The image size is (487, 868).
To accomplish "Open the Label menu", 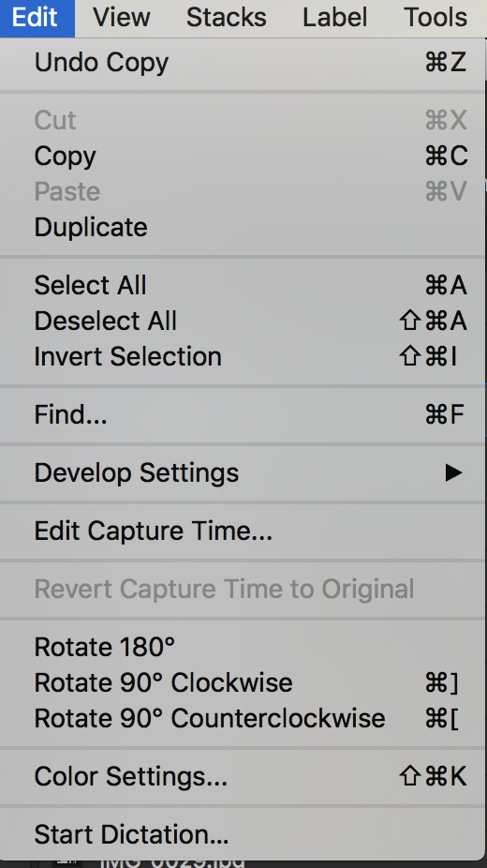I will tap(335, 18).
